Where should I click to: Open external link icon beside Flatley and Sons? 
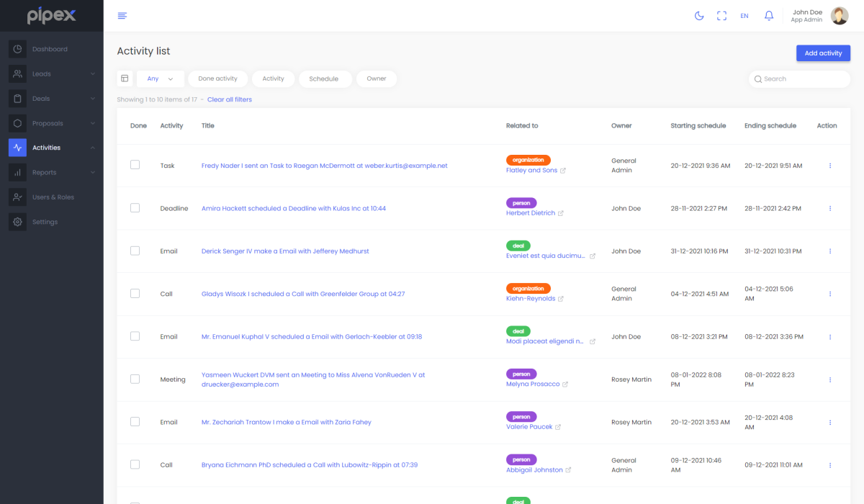pos(563,171)
